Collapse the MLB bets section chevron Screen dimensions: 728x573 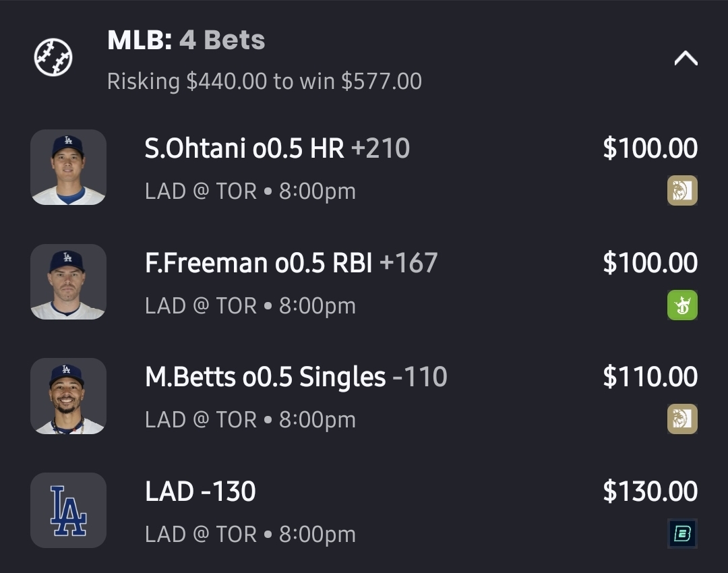(686, 59)
